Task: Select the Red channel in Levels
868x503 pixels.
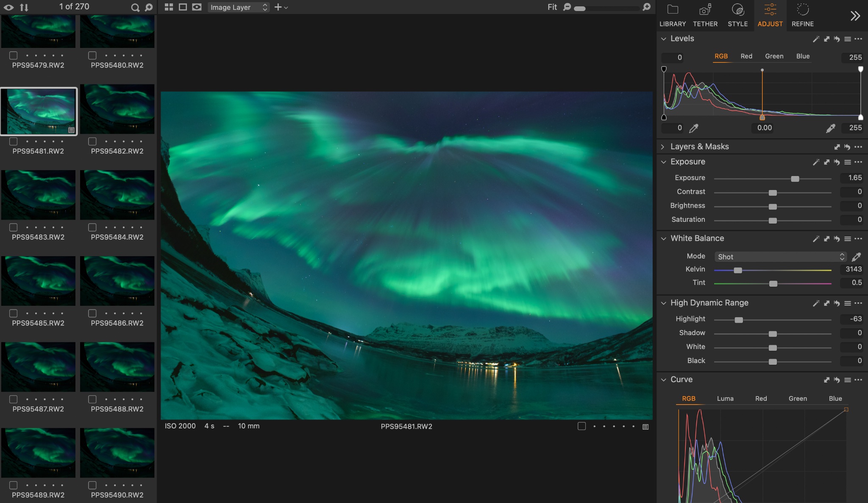Action: coord(746,56)
